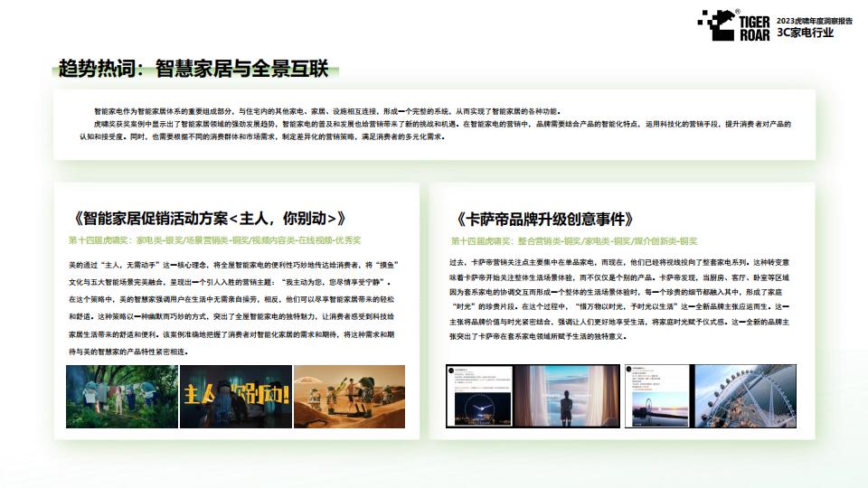The height and width of the screenshot is (488, 868).
Task: Open the forest mascot characters thumbnail
Action: pyautogui.click(x=122, y=396)
